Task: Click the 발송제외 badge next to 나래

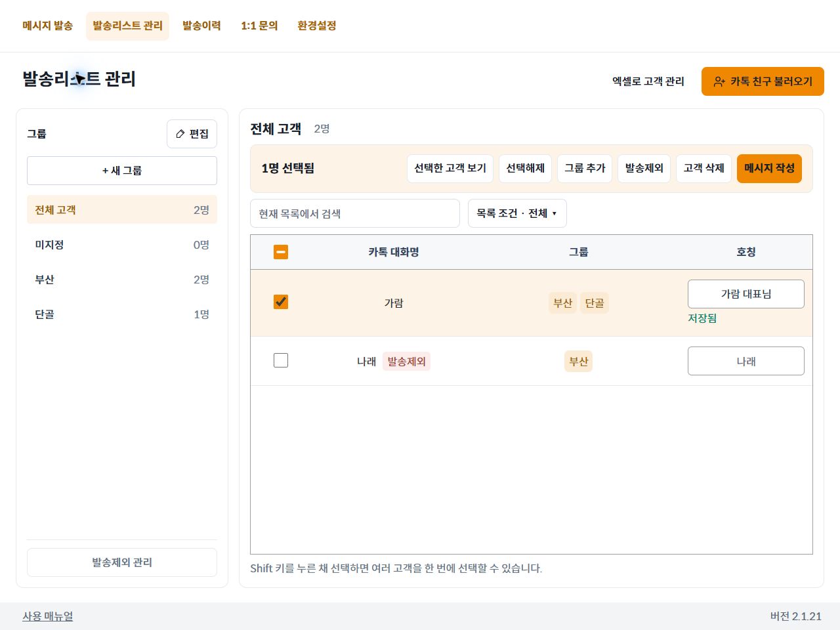Action: pyautogui.click(x=407, y=362)
